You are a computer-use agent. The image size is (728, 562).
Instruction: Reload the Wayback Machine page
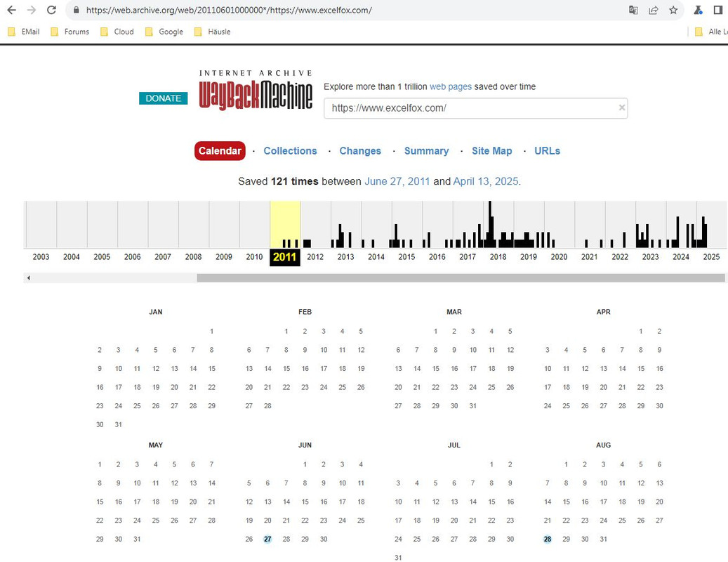click(51, 10)
